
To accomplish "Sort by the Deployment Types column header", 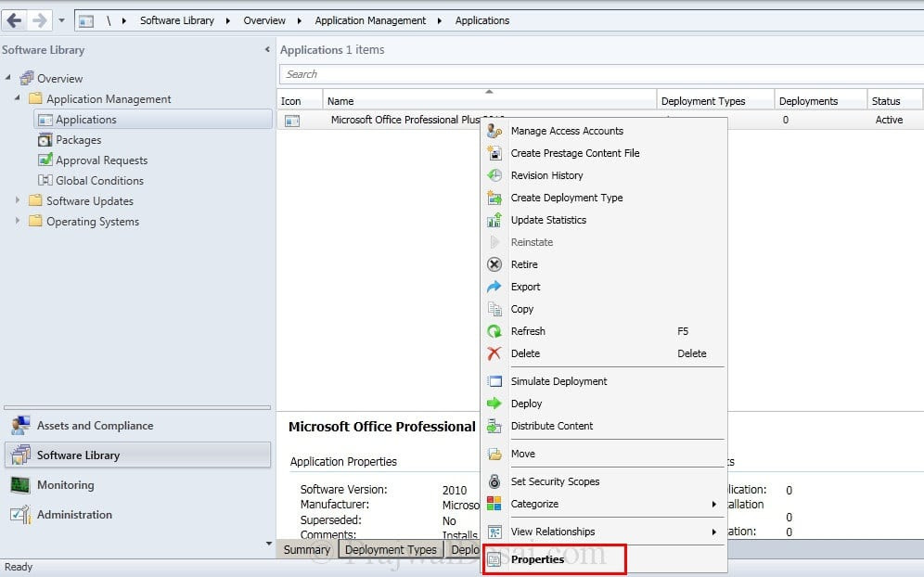I will pyautogui.click(x=715, y=101).
